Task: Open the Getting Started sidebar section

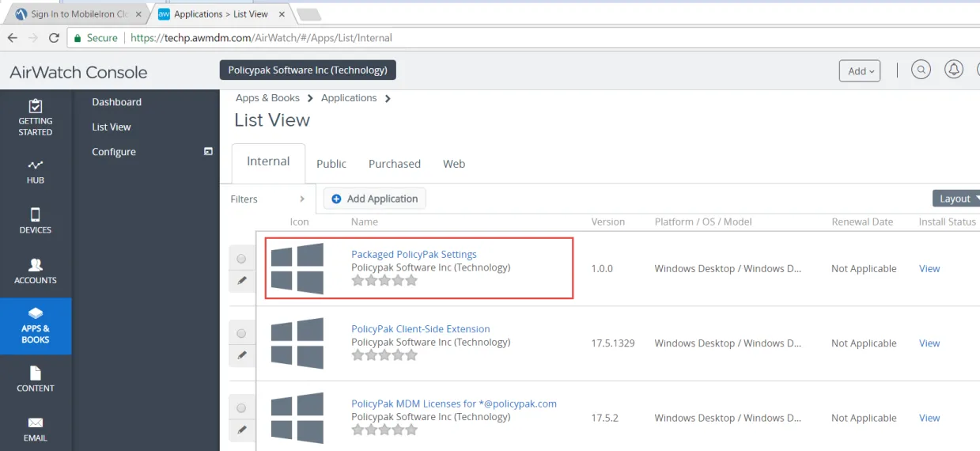Action: 36,117
